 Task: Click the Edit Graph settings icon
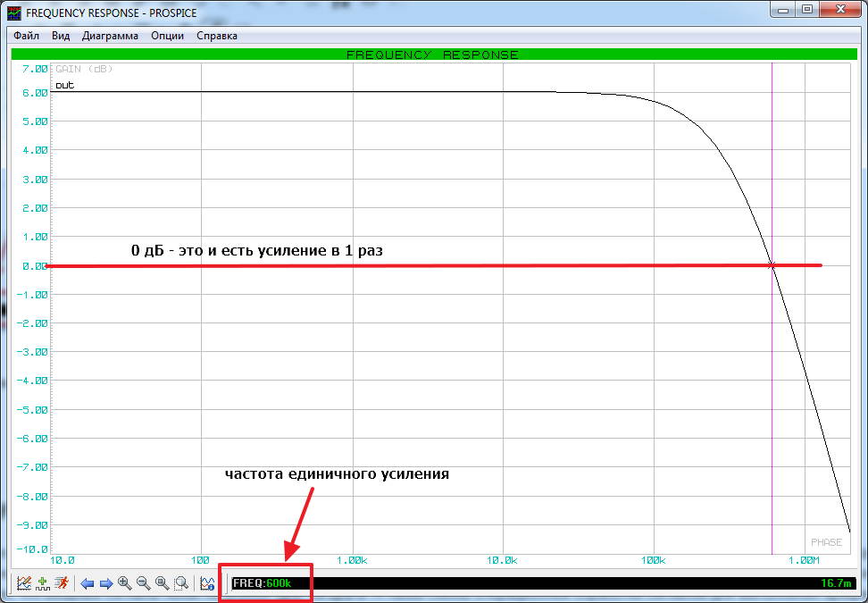[24, 583]
